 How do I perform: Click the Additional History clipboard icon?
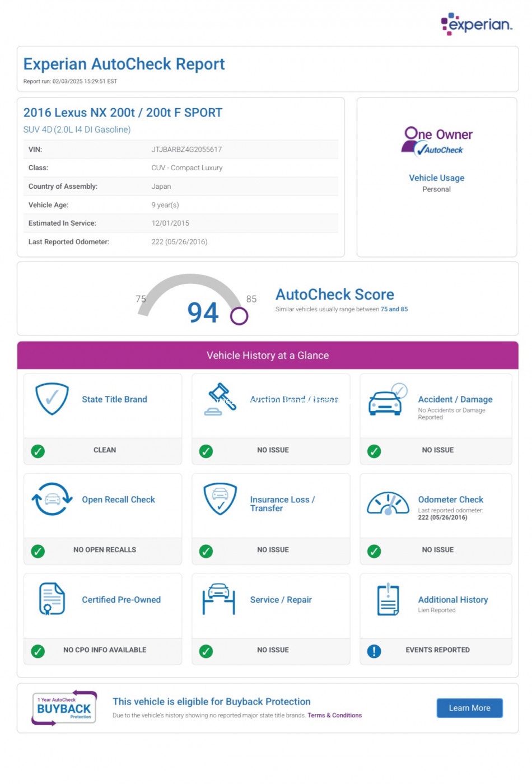pos(388,599)
